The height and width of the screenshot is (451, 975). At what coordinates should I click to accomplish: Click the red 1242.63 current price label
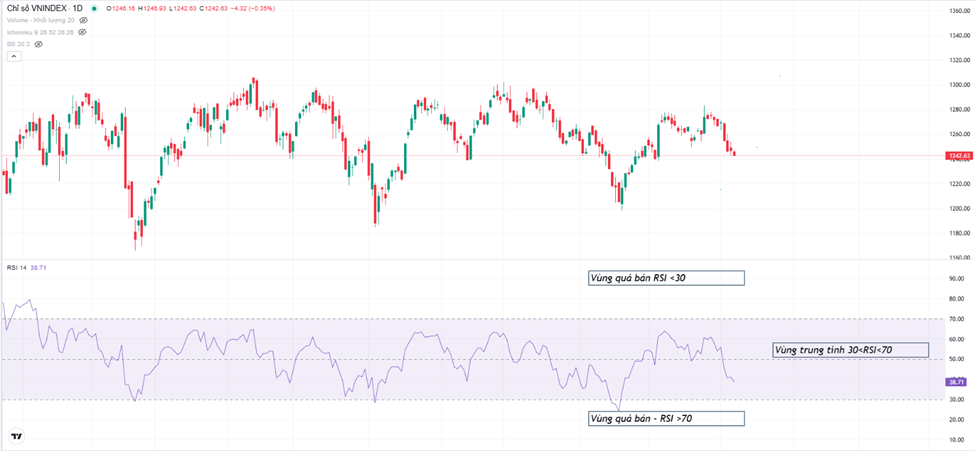tap(959, 156)
